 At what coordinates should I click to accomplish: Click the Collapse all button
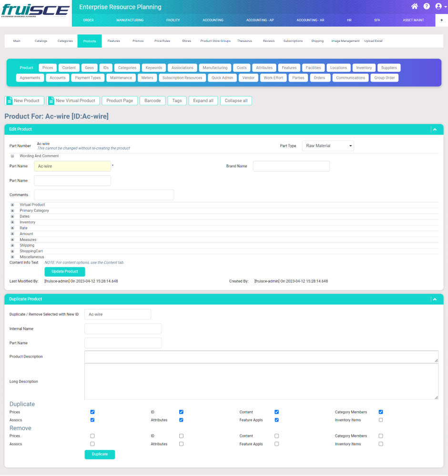236,101
